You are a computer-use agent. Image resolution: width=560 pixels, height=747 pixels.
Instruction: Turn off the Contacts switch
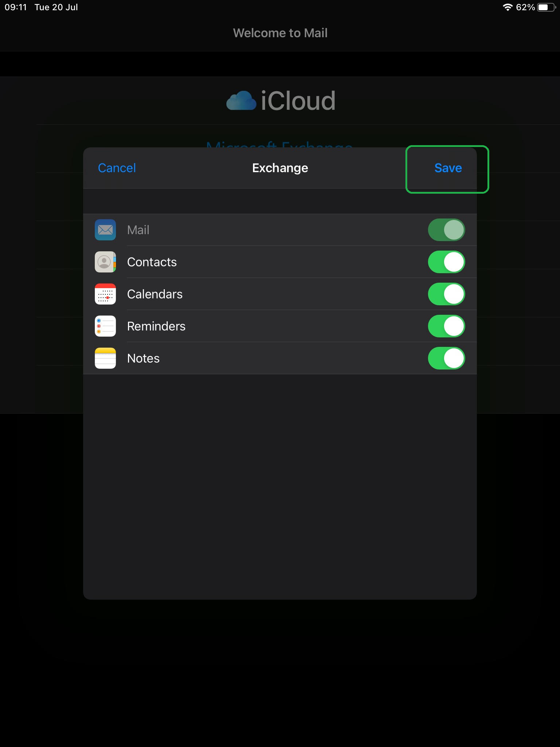446,262
